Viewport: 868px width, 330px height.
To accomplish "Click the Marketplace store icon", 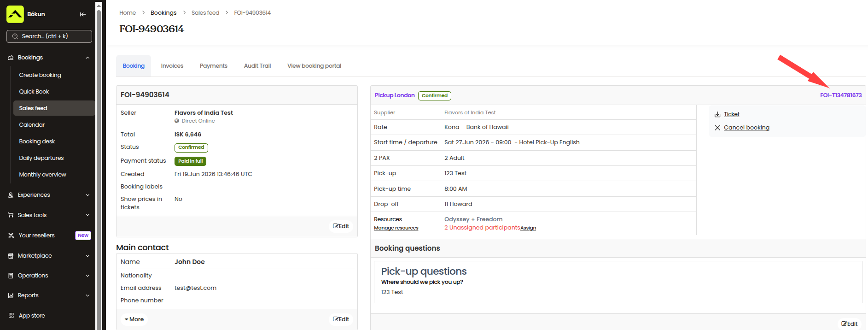I will click(11, 256).
